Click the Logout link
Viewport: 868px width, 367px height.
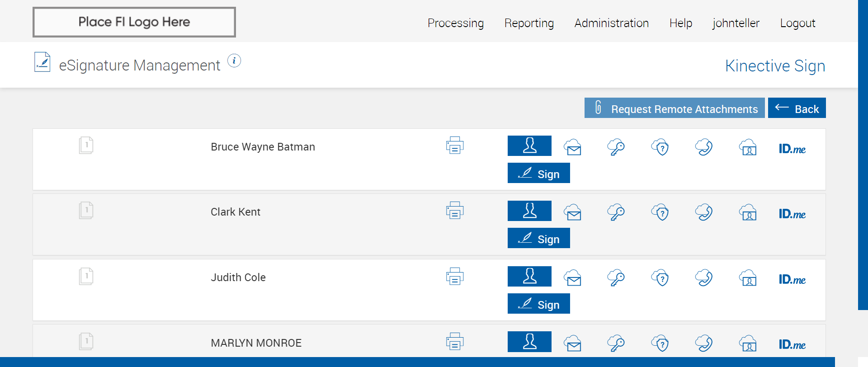797,23
